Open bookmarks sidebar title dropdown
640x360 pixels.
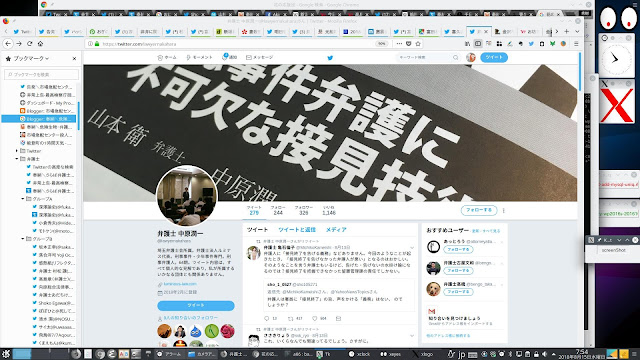[31, 59]
